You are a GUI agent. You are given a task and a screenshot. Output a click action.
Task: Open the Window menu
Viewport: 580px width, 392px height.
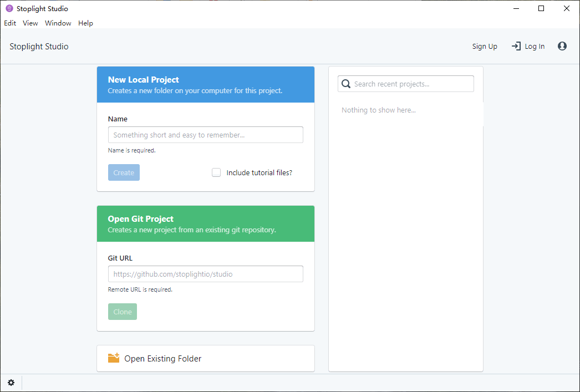[x=58, y=23]
